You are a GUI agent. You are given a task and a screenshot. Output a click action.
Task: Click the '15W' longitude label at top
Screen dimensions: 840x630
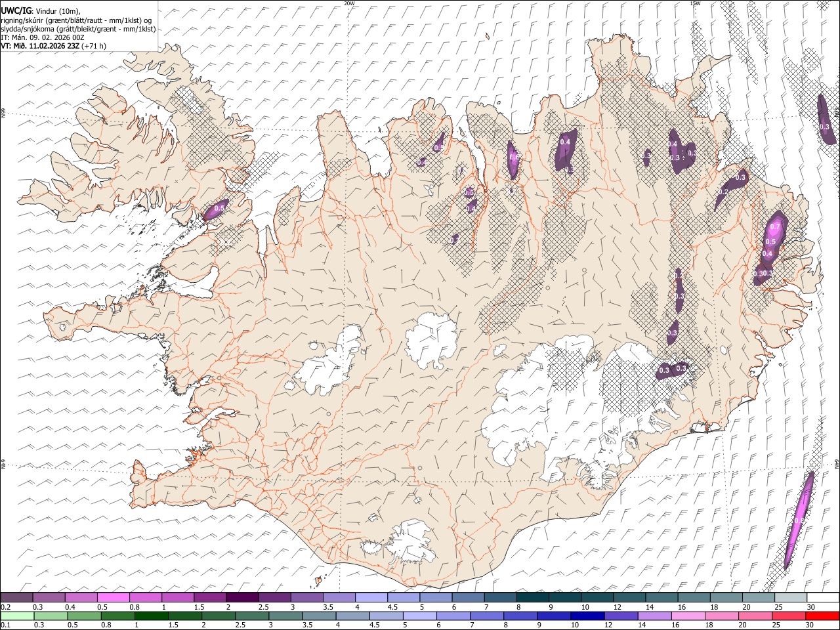click(x=694, y=3)
